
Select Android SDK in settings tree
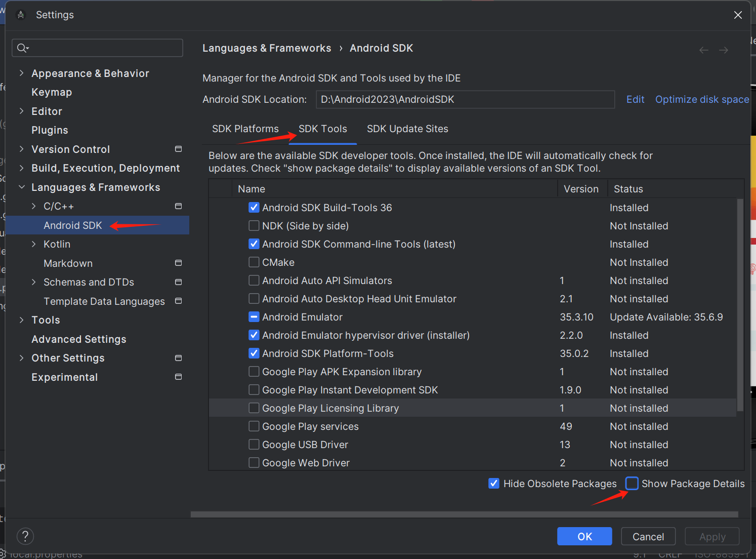coord(97,225)
